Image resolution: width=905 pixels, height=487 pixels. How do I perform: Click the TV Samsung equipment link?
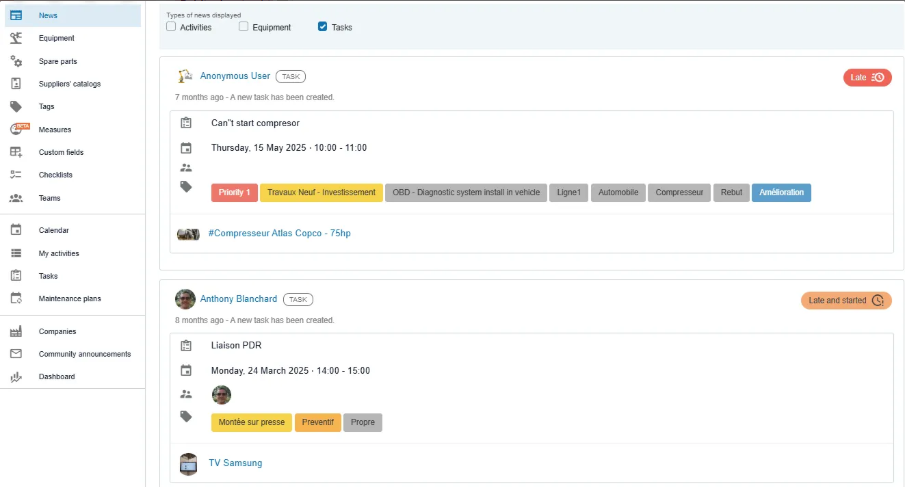point(235,464)
